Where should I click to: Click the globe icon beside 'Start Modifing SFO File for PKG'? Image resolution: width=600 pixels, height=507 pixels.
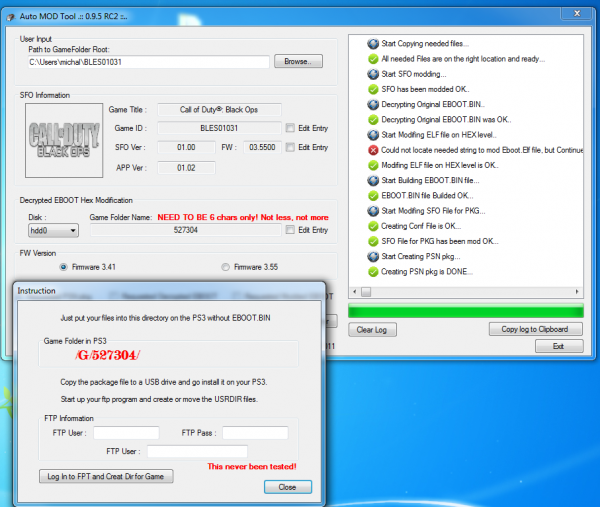[x=373, y=211]
